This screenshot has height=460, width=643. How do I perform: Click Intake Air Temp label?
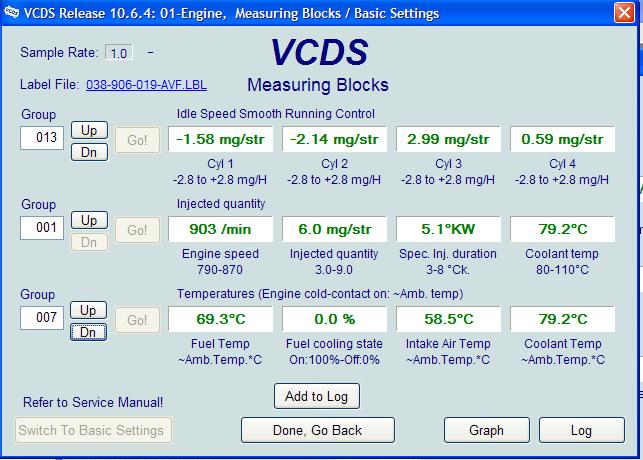pos(448,344)
